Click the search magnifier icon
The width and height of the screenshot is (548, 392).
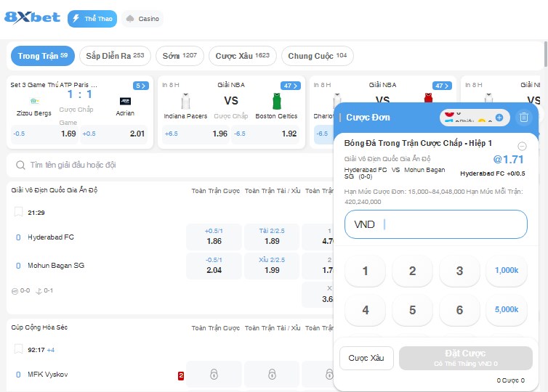(x=20, y=165)
